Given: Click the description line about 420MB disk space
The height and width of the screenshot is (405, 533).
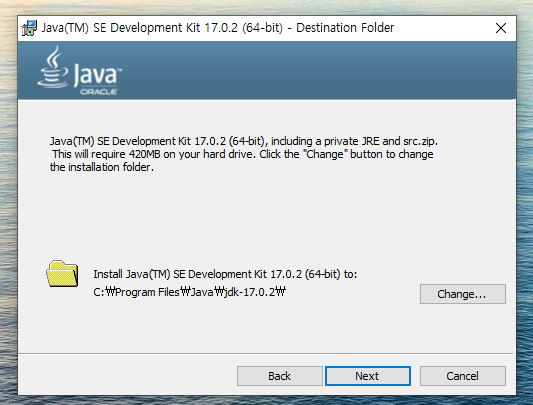Looking at the screenshot, I should pos(243,154).
